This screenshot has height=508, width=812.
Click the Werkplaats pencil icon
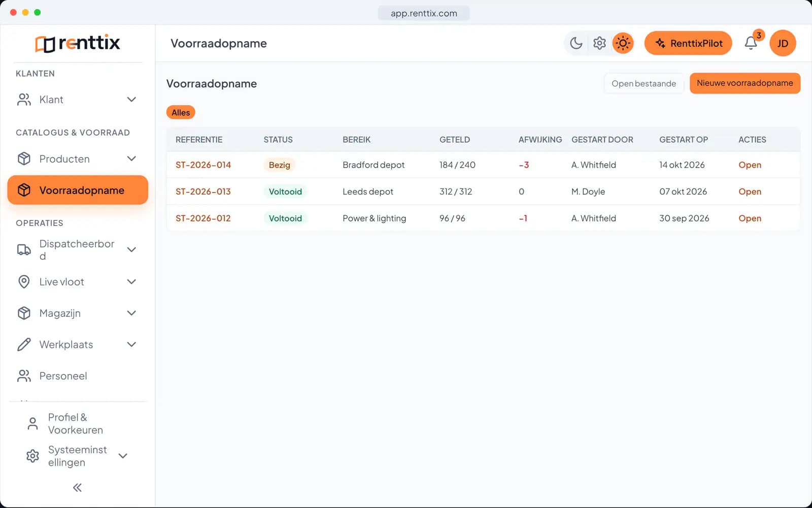click(24, 344)
